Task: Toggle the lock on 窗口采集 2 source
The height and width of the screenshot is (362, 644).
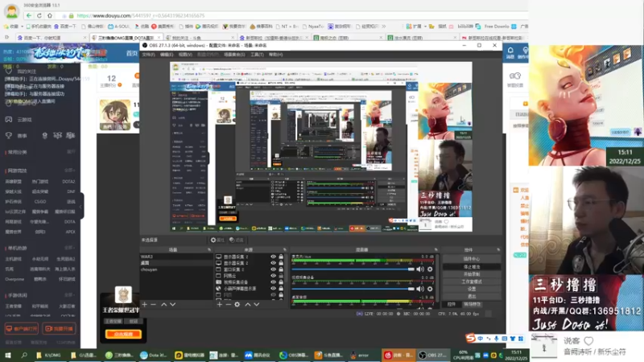Action: point(281,269)
